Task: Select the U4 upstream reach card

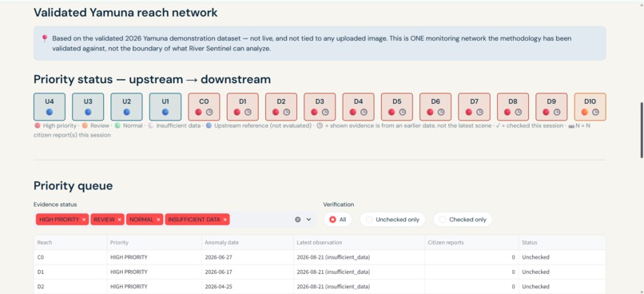Action: click(50, 107)
